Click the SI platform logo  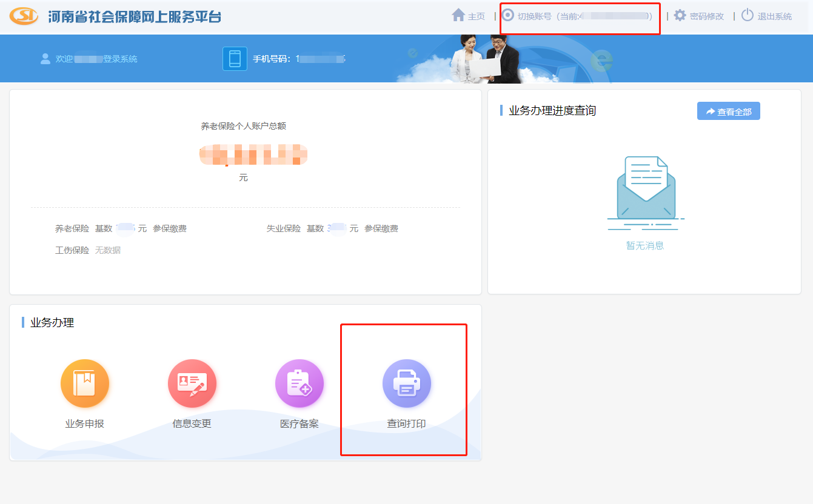coord(24,16)
